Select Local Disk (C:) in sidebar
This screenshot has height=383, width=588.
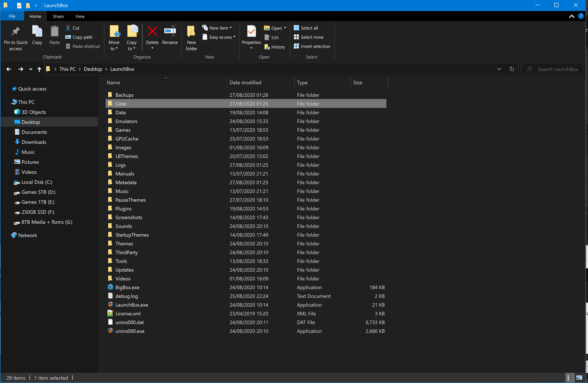pos(37,182)
